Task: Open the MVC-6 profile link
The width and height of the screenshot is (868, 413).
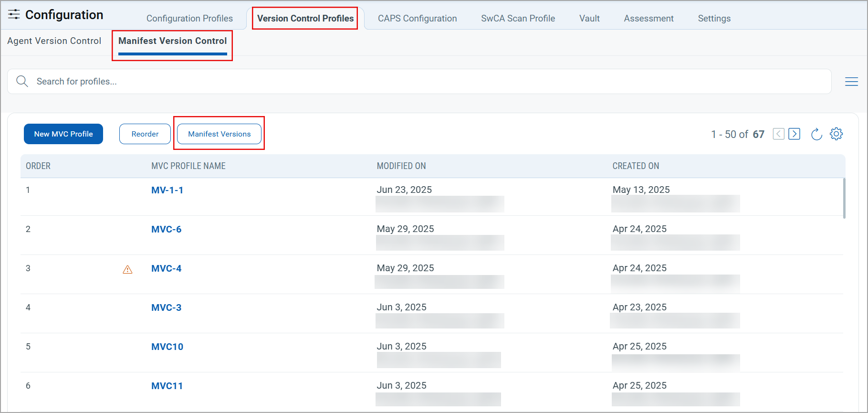Action: point(166,229)
